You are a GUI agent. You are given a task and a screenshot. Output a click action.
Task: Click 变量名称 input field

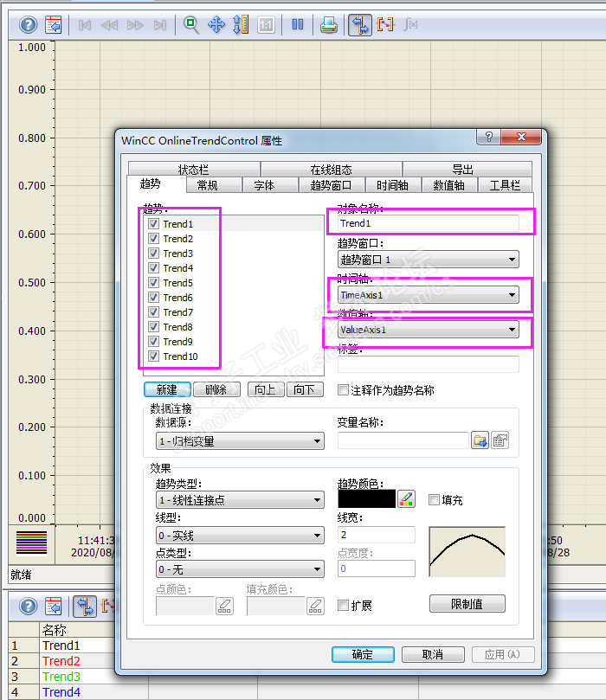point(403,440)
